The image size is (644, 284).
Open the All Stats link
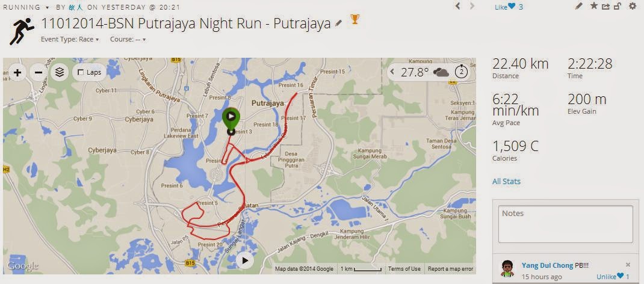(506, 181)
